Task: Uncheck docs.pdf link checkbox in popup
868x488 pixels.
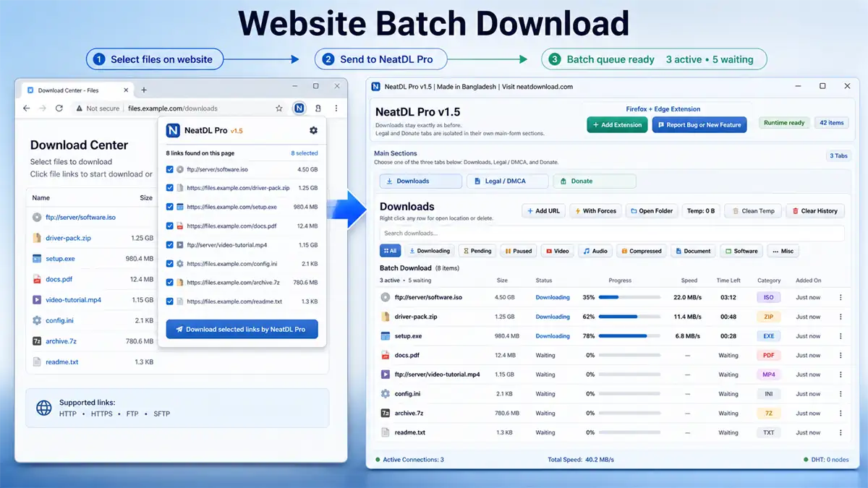Action: point(170,226)
